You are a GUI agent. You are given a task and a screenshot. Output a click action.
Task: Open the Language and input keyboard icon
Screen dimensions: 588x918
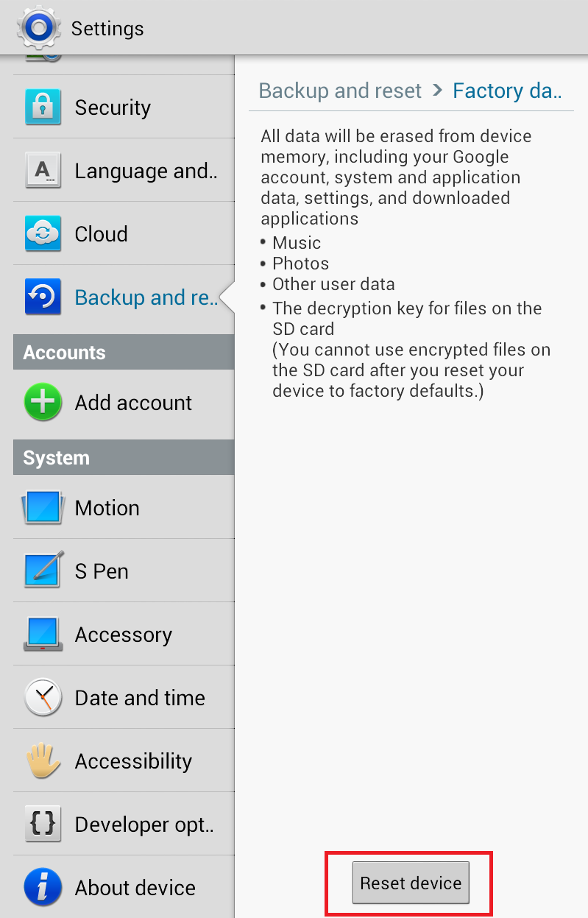coord(43,170)
